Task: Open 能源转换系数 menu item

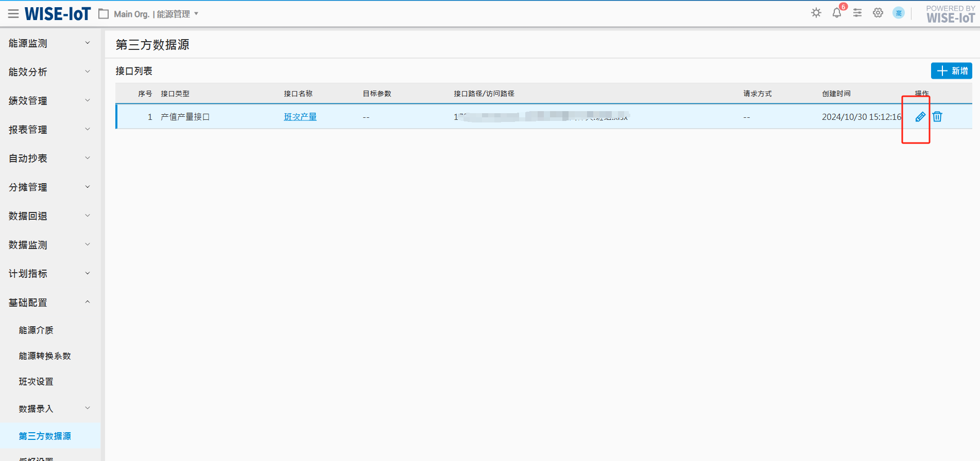Action: pos(45,356)
